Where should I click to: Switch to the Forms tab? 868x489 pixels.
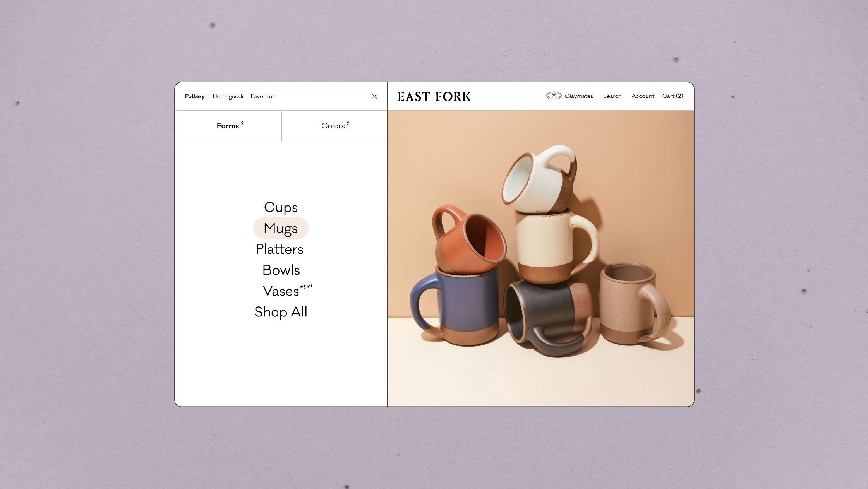(228, 126)
